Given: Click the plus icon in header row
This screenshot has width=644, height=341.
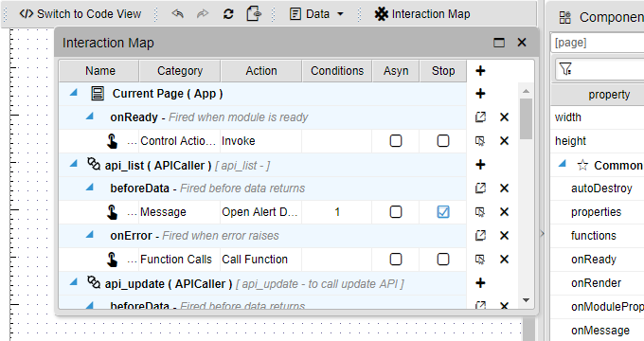Looking at the screenshot, I should pos(480,71).
